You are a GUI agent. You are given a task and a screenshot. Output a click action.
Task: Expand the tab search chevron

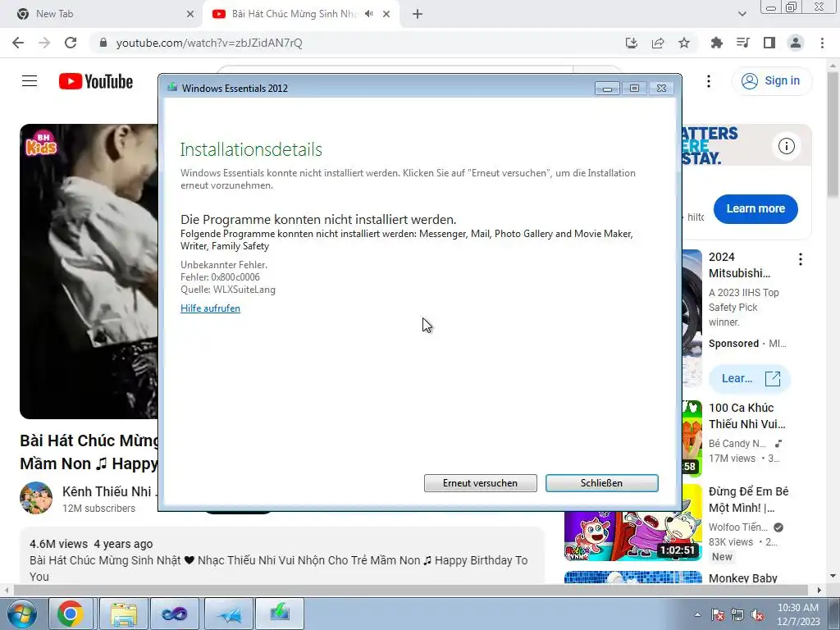coord(742,14)
